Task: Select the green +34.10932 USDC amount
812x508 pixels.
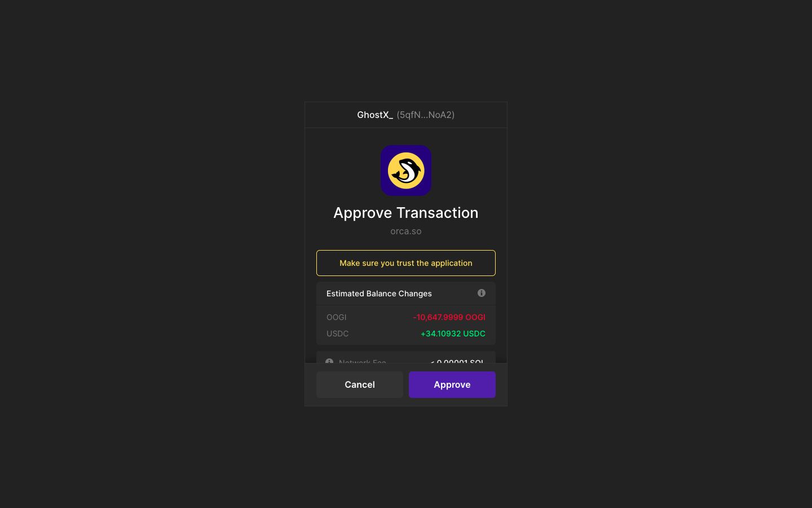Action: [453, 334]
